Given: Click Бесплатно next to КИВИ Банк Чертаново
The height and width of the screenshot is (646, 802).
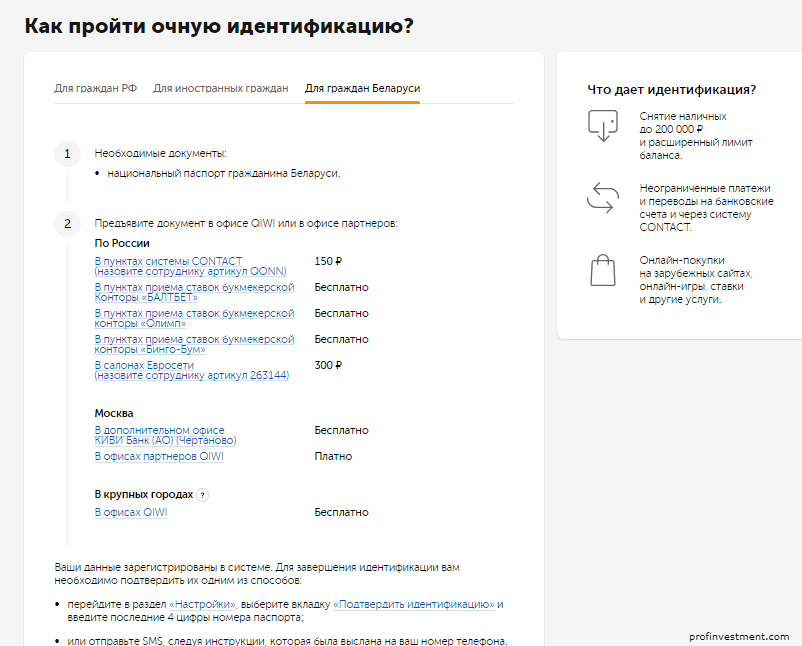Looking at the screenshot, I should [341, 431].
